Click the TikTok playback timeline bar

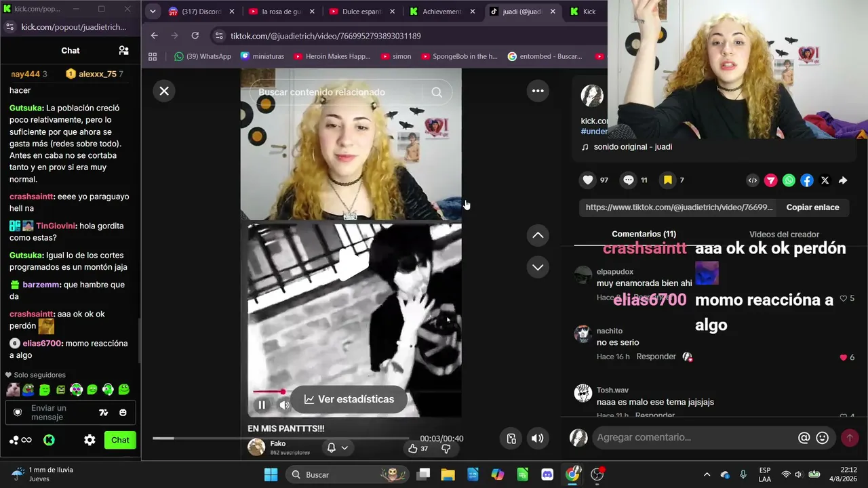coord(281,438)
